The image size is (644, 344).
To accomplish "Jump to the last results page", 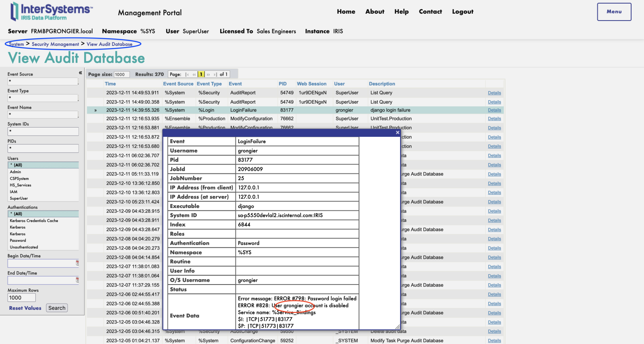I will 215,74.
